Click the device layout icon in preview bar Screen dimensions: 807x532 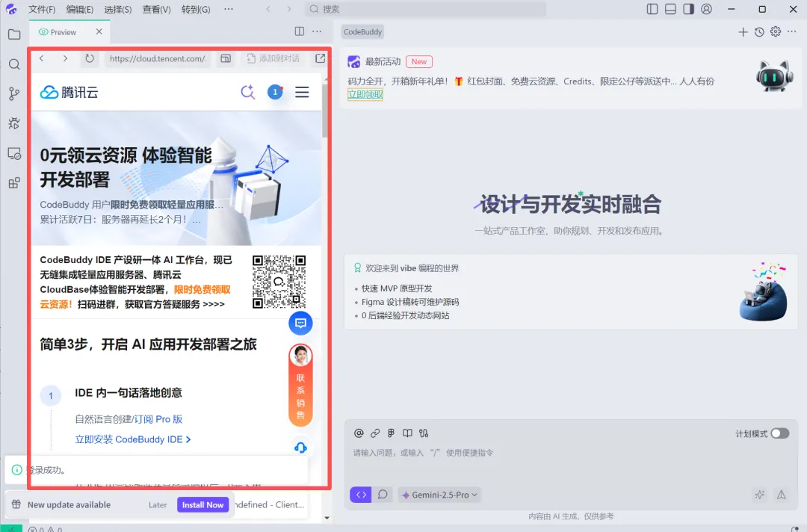pyautogui.click(x=226, y=58)
